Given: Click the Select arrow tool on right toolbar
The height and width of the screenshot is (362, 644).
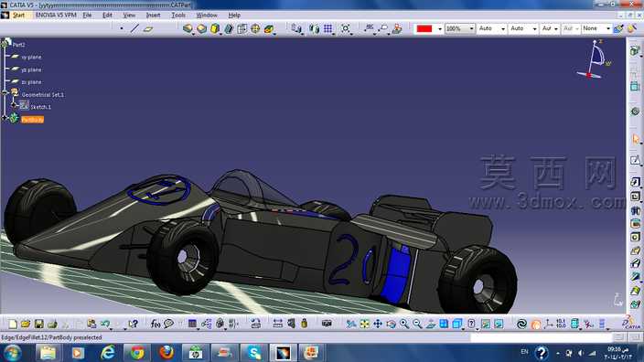Looking at the screenshot, I should coord(635,140).
